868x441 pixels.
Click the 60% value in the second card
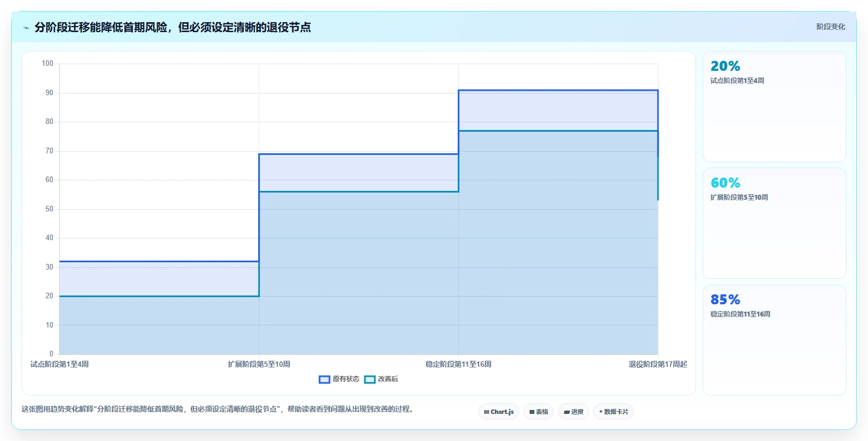(x=725, y=183)
